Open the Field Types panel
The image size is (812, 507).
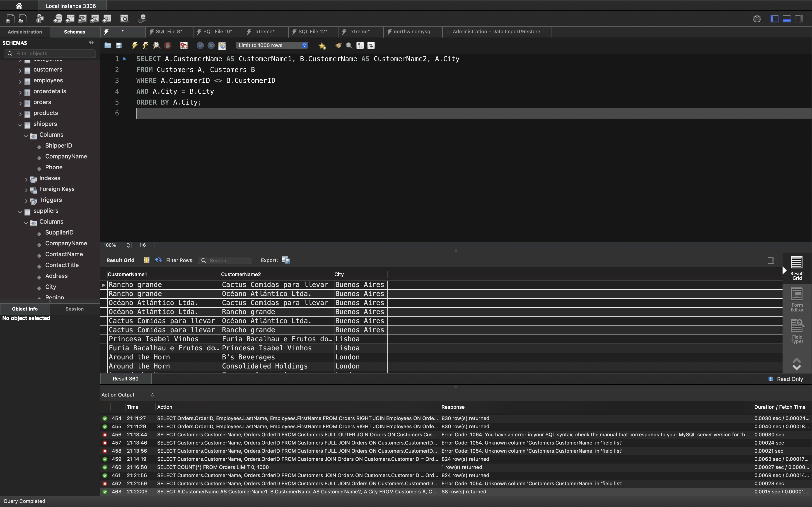pos(797,331)
